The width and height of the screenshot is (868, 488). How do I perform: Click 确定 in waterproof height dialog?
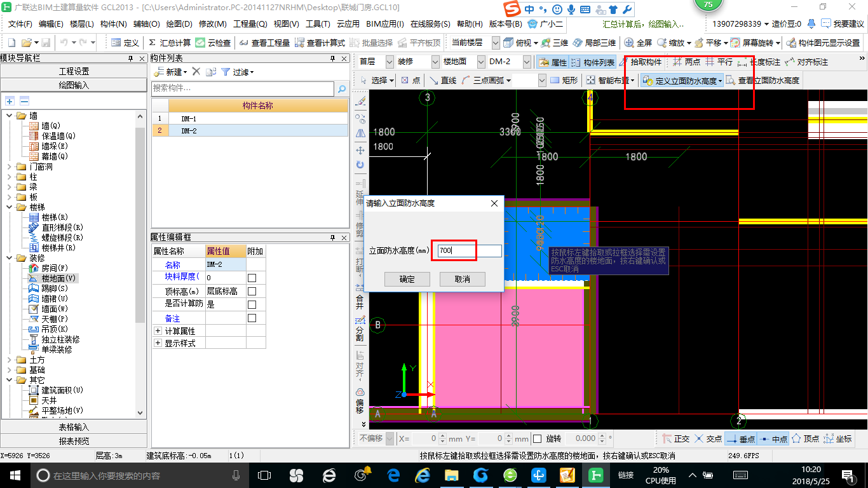point(407,280)
